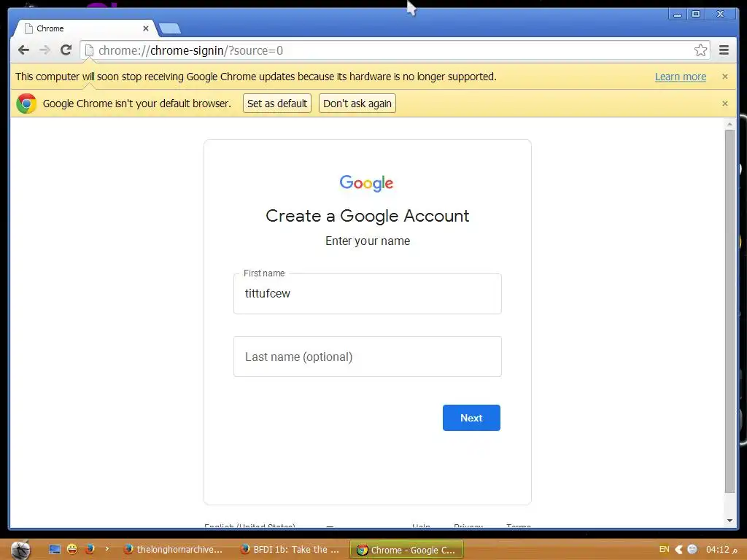The width and height of the screenshot is (747, 560).
Task: Reload the current page
Action: click(66, 50)
